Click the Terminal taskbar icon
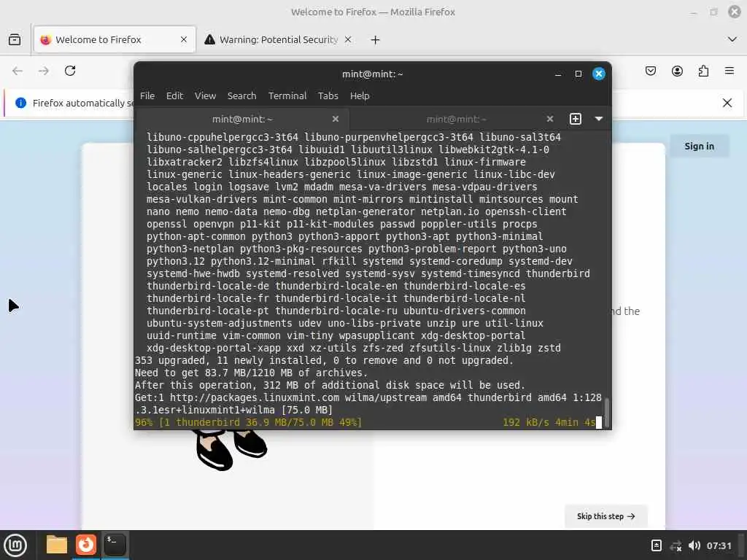 115,544
